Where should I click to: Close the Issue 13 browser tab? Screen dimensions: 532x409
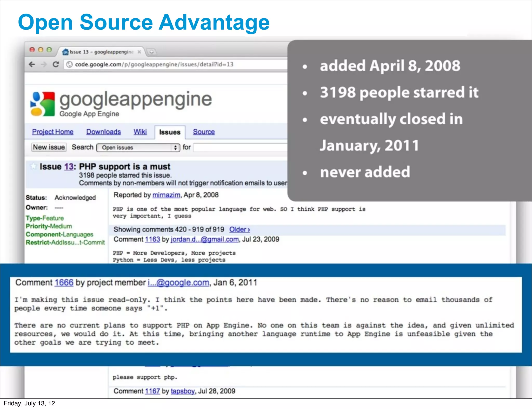139,52
